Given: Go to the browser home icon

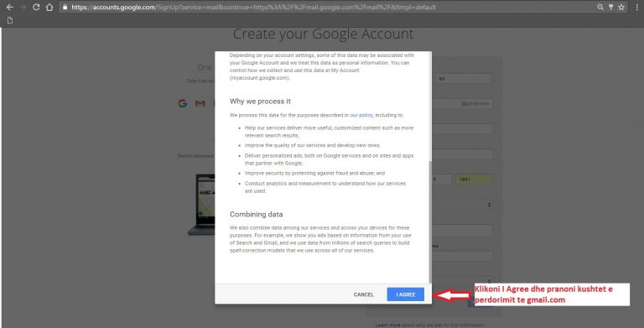Looking at the screenshot, I should (49, 7).
